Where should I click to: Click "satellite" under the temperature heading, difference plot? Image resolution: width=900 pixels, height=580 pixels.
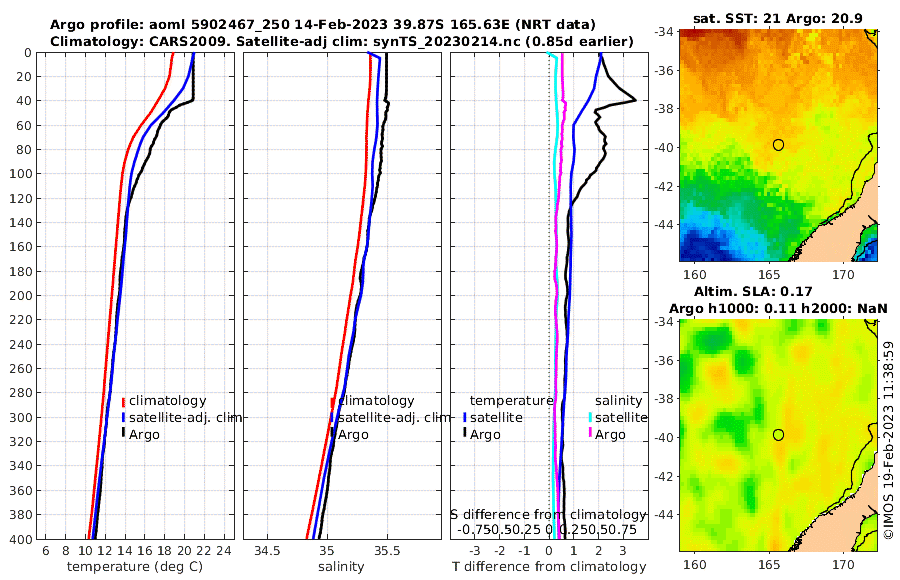pyautogui.click(x=496, y=417)
